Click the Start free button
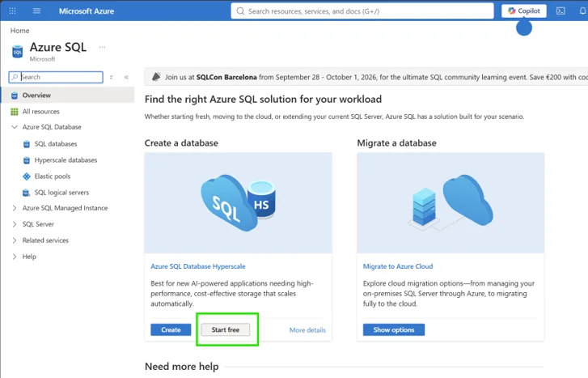588x378 pixels. pyautogui.click(x=226, y=329)
